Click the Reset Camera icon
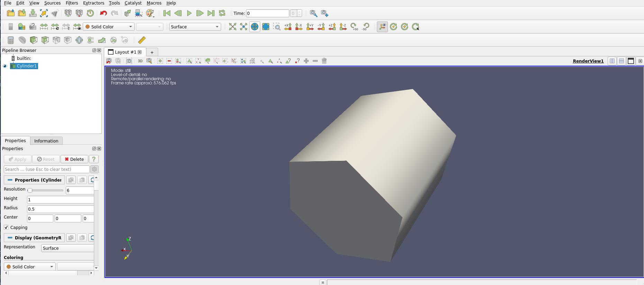644x285 pixels. coord(233,27)
